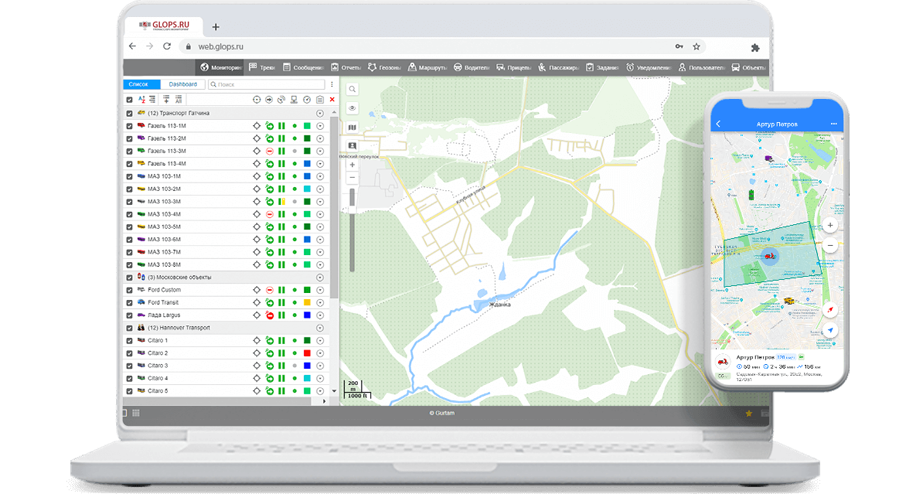
Task: Click the yellow color swatch for Ford Transit
Action: point(307,302)
